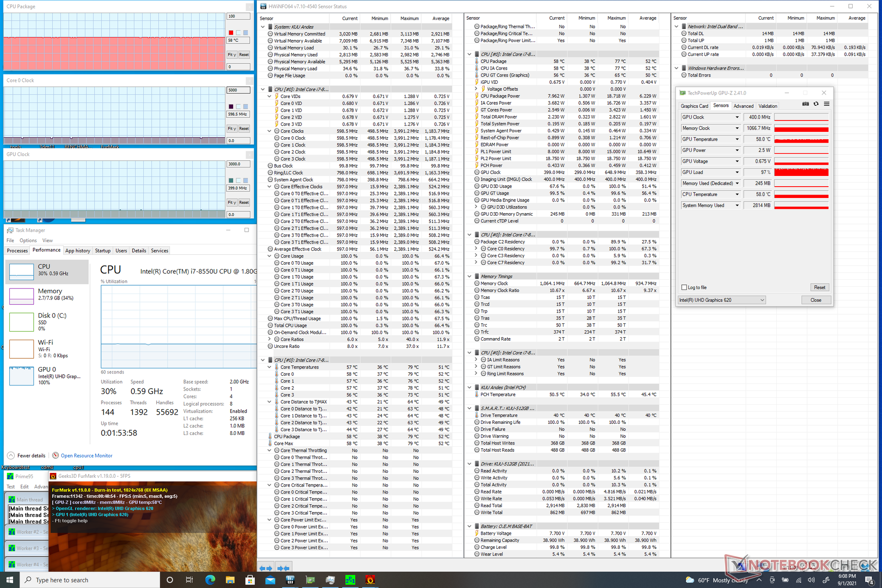Click the Meet Now tray icon
Screen dimensions: 882x588
772,580
